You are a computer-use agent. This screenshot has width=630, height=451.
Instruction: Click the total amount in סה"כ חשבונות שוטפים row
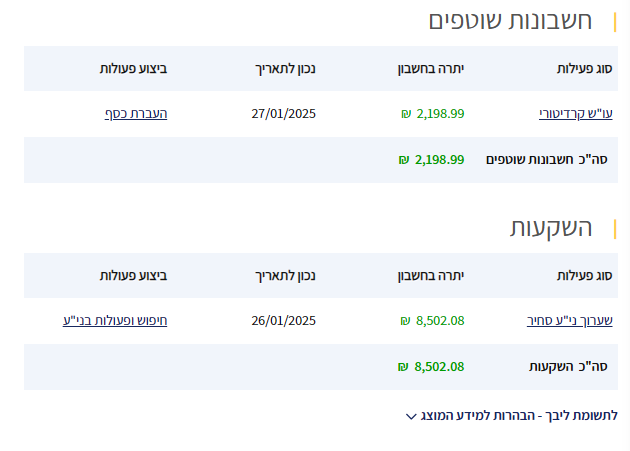point(440,160)
